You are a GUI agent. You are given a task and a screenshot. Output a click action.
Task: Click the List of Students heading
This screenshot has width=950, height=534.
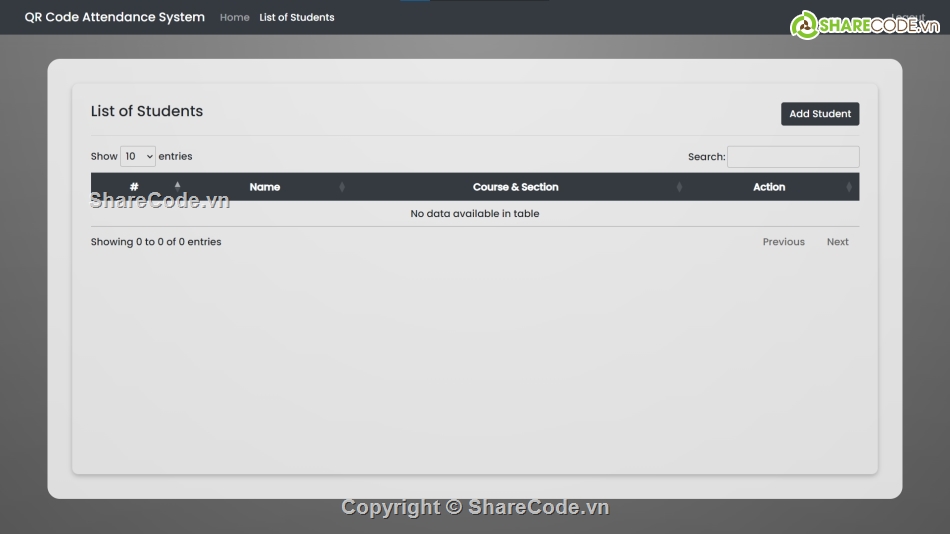tap(147, 111)
